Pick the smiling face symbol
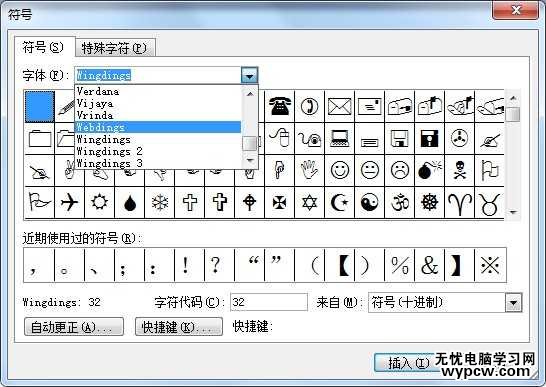This screenshot has width=546, height=387. (340, 170)
